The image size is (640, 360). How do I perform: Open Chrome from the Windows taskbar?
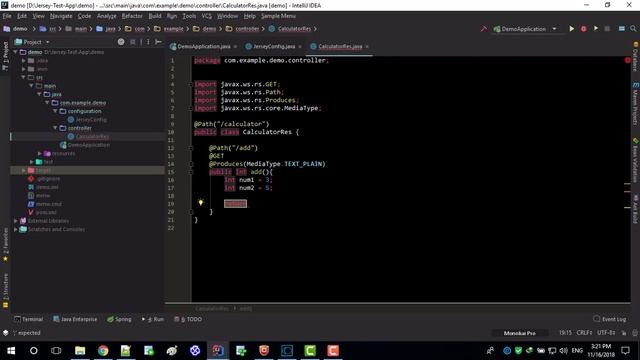[x=103, y=351]
